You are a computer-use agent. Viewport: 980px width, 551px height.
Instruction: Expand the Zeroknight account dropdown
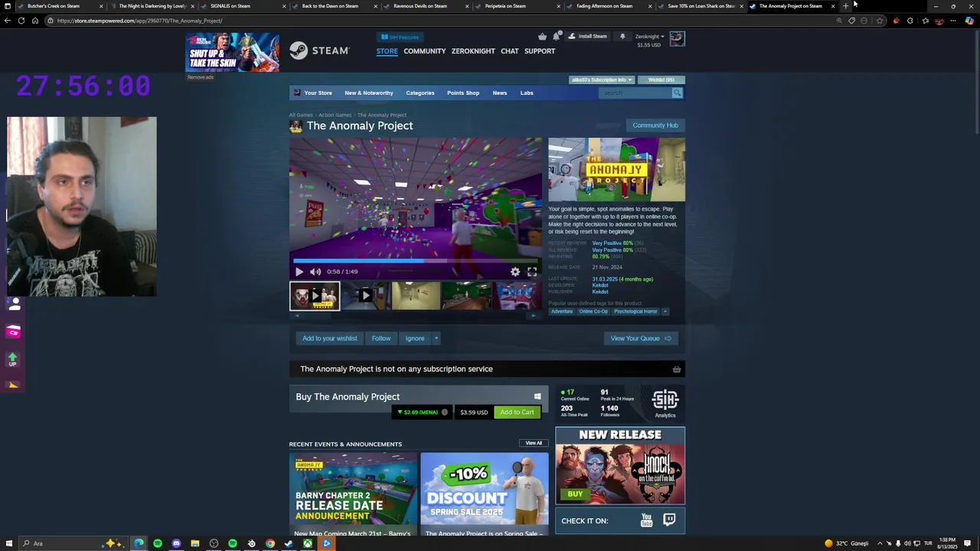click(x=649, y=37)
